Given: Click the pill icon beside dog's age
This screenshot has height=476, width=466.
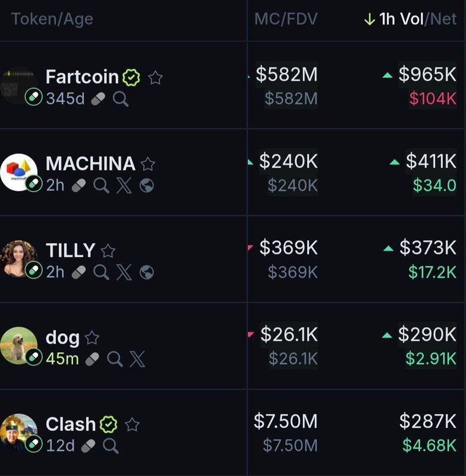Looking at the screenshot, I should pos(93,359).
